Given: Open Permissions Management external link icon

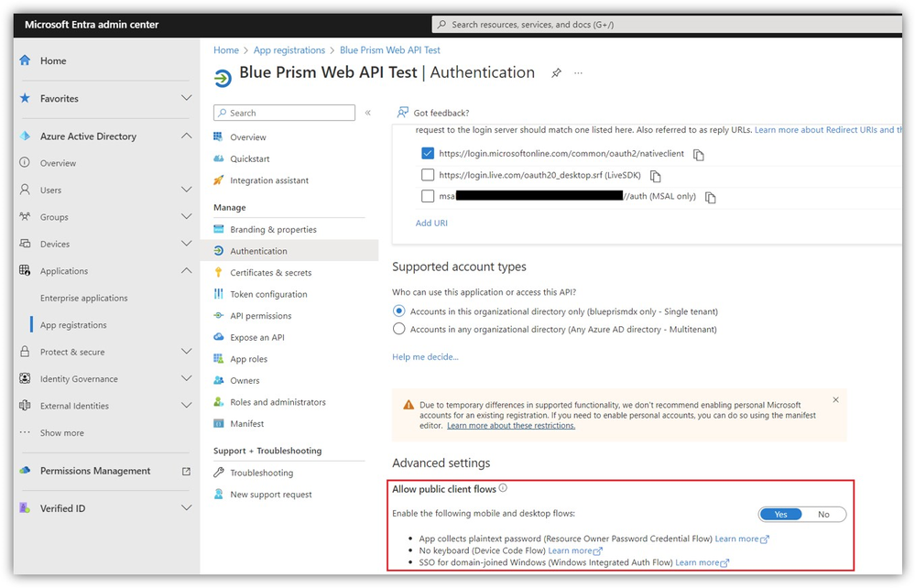Looking at the screenshot, I should pos(186,471).
